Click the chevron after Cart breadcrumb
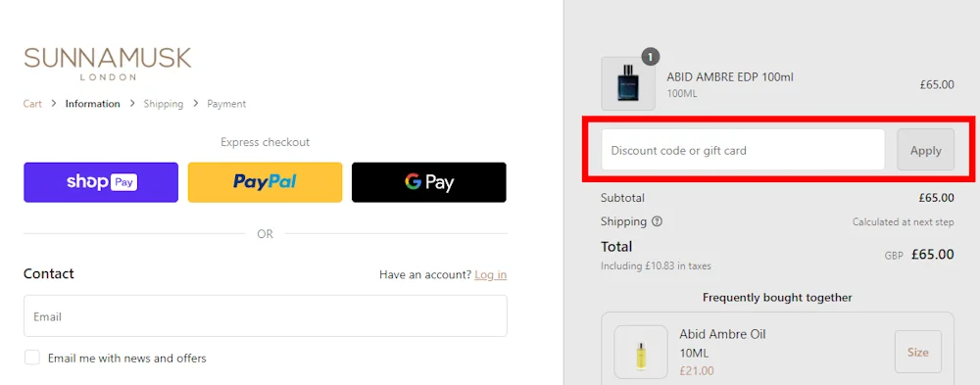Image resolution: width=980 pixels, height=385 pixels. [x=54, y=104]
